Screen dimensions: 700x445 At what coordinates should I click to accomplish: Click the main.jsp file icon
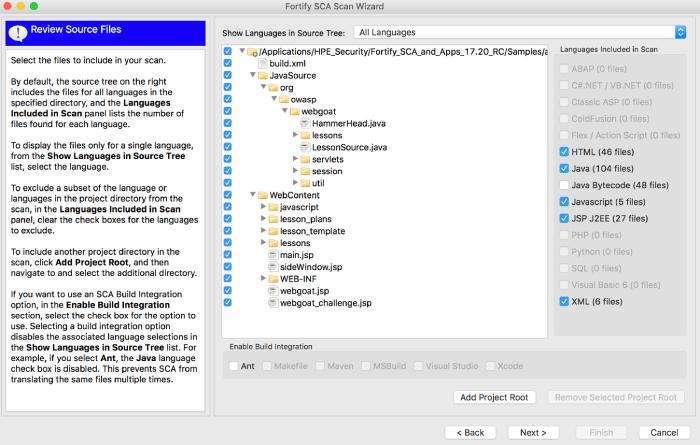coord(273,255)
